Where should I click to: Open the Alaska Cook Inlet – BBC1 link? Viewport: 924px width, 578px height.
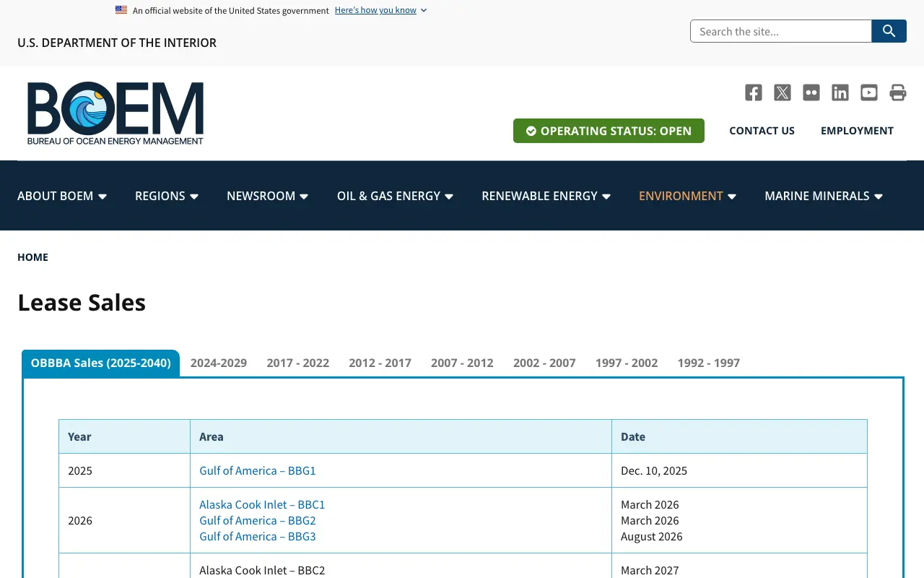pyautogui.click(x=262, y=504)
